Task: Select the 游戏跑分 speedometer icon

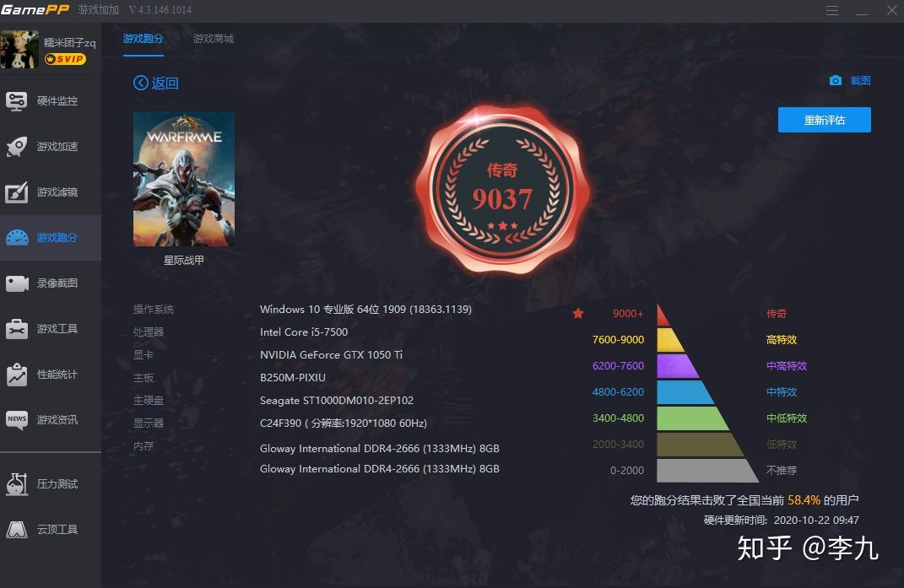Action: pos(17,238)
